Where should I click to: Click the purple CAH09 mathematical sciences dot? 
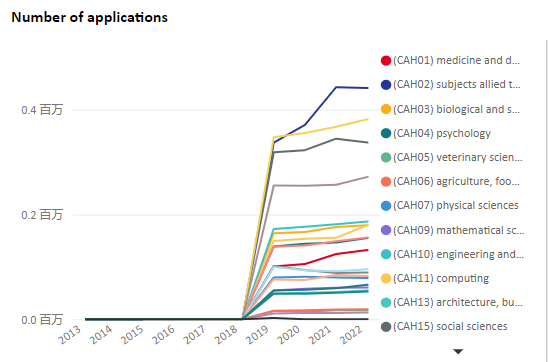point(386,230)
